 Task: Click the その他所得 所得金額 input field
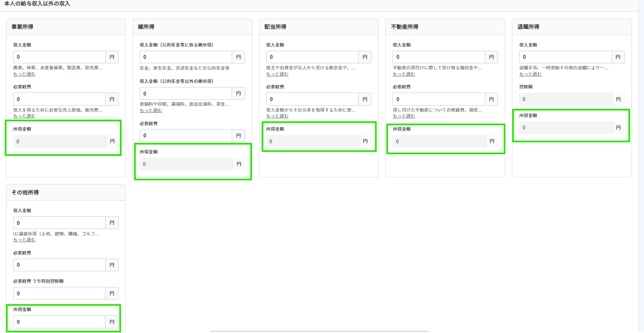point(59,322)
